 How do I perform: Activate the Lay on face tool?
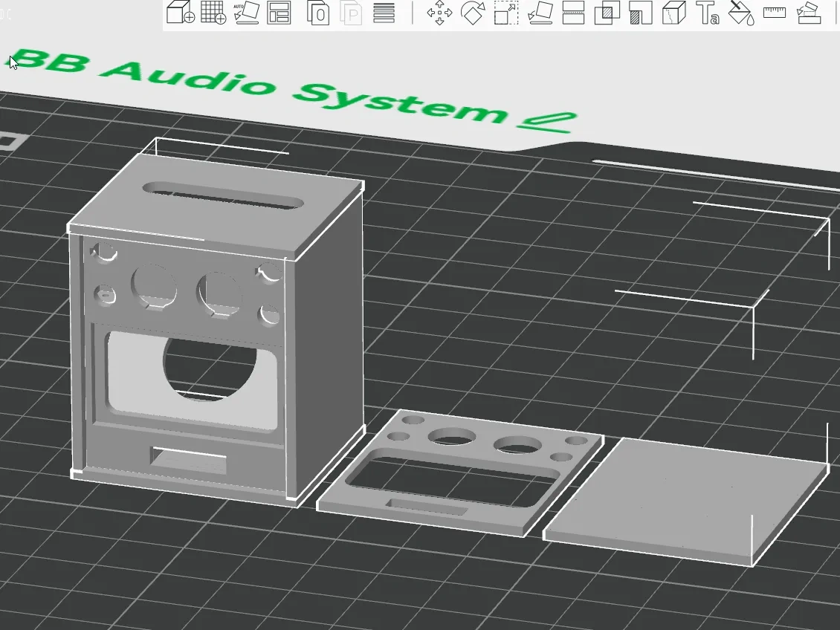coord(540,13)
